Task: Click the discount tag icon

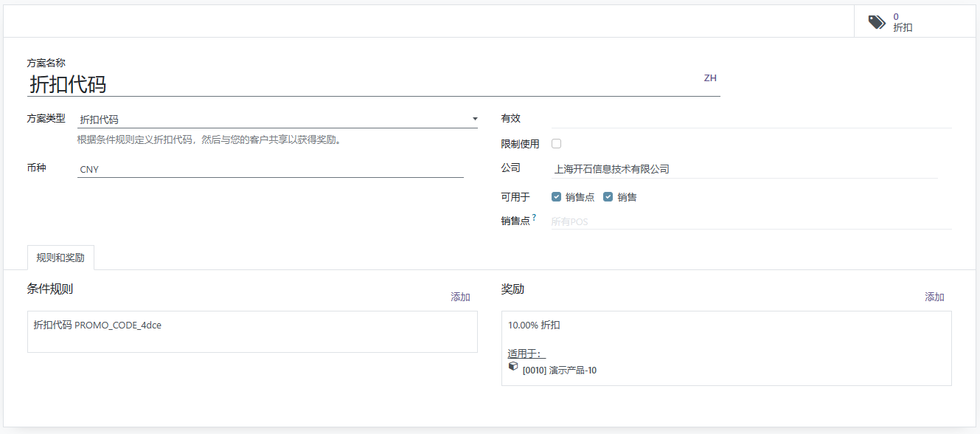Action: click(x=877, y=22)
